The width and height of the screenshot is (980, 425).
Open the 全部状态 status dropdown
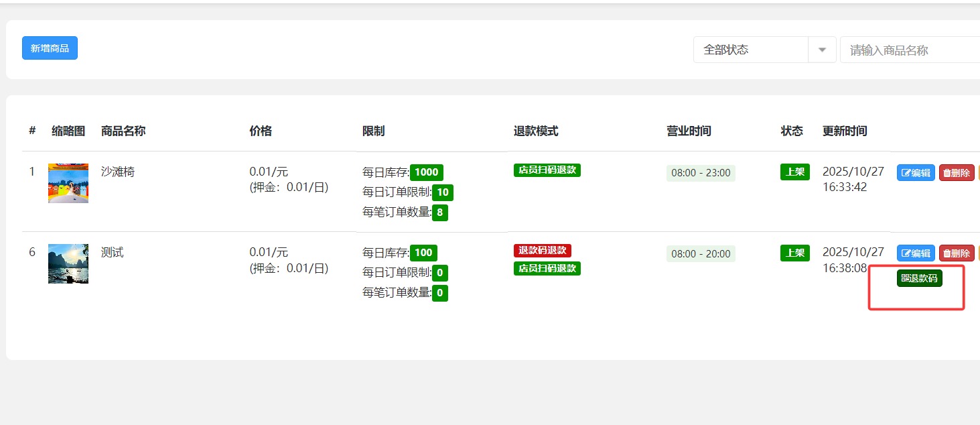(764, 50)
